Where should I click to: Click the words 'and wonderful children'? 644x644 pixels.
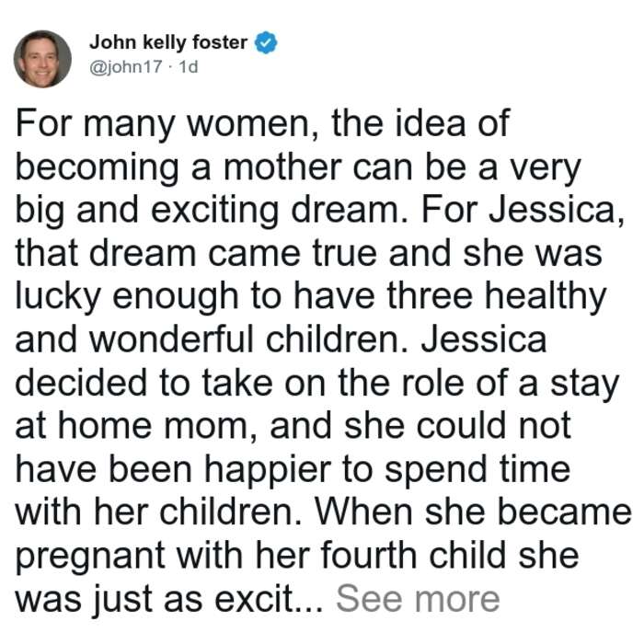click(213, 339)
